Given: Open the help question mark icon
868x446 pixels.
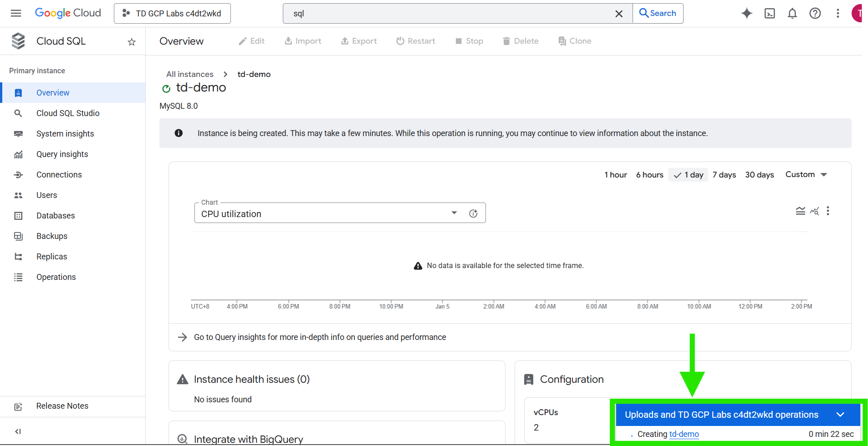Looking at the screenshot, I should coord(815,14).
